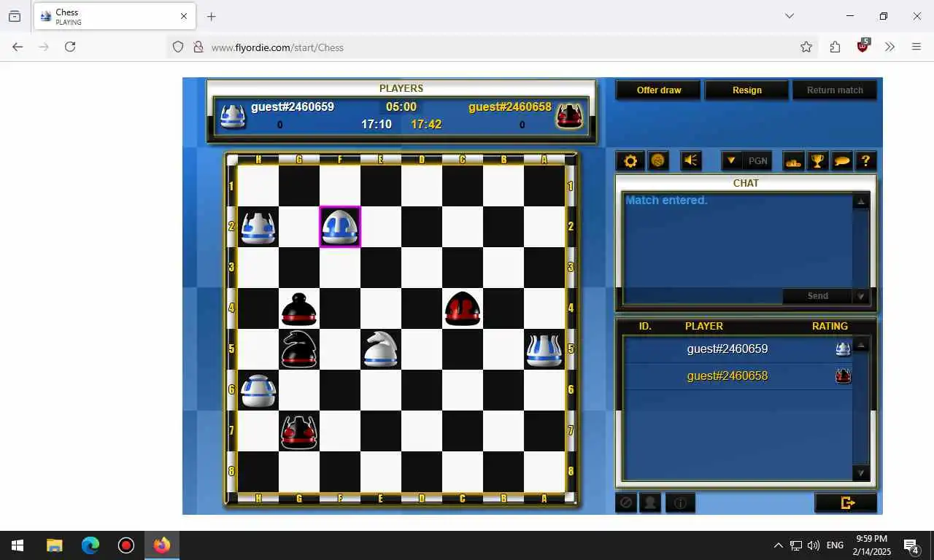Click the 17:10 white clock time

pyautogui.click(x=377, y=125)
